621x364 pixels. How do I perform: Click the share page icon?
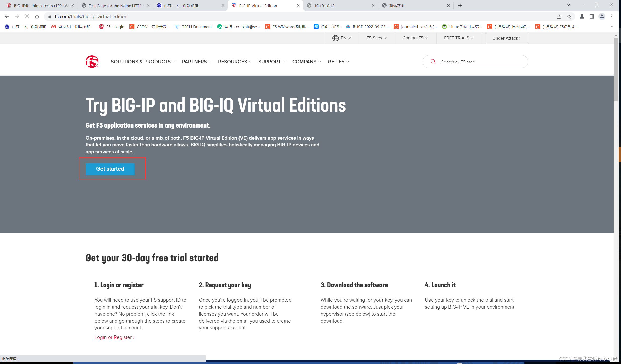tap(559, 17)
